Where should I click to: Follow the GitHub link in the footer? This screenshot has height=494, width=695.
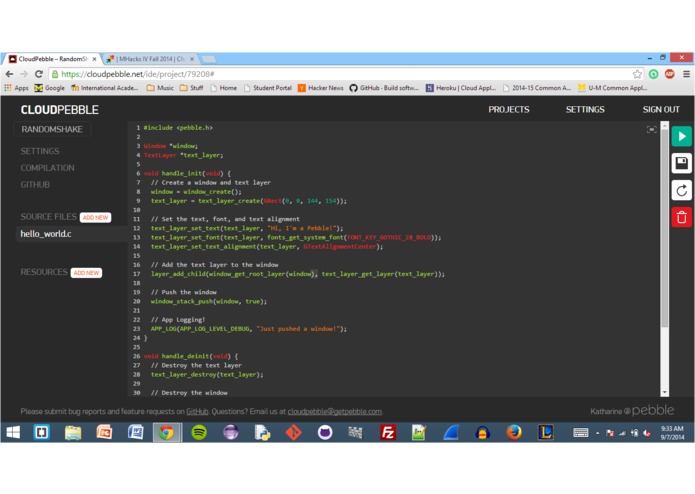click(x=197, y=412)
